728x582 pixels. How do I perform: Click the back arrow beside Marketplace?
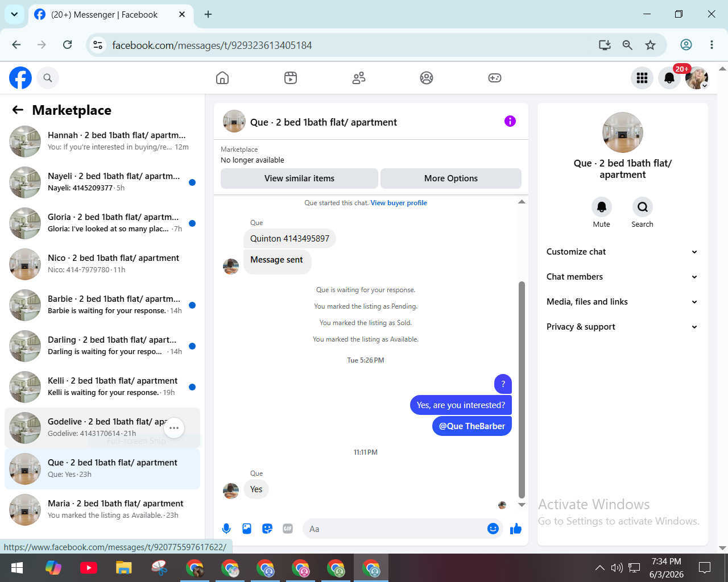(x=18, y=110)
